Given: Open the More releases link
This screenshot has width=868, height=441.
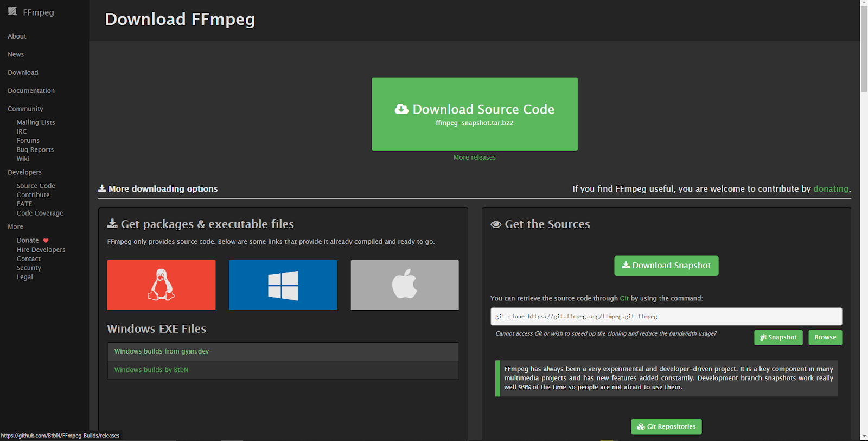Looking at the screenshot, I should (x=475, y=157).
